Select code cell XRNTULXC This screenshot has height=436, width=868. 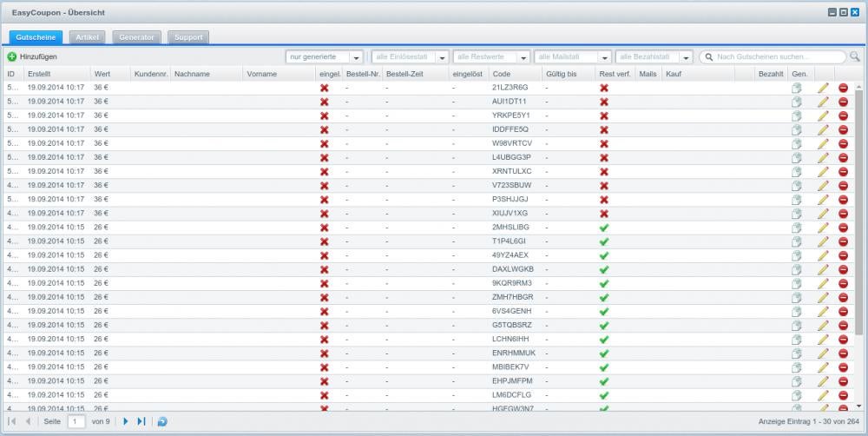pyautogui.click(x=511, y=171)
